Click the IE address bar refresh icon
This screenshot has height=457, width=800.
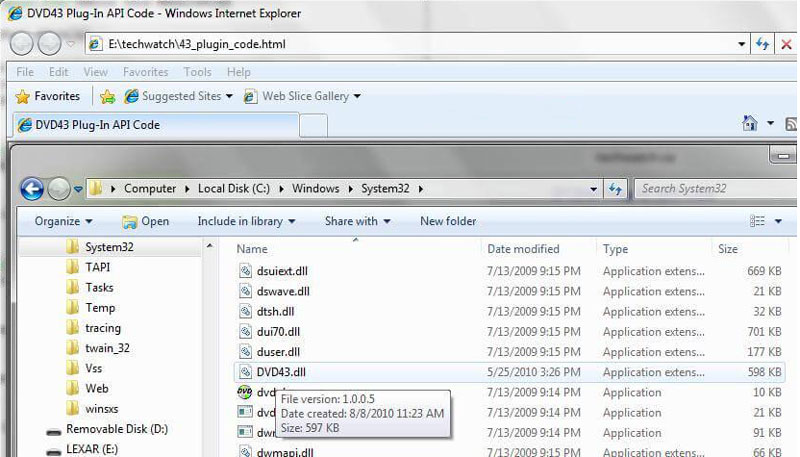[x=762, y=44]
